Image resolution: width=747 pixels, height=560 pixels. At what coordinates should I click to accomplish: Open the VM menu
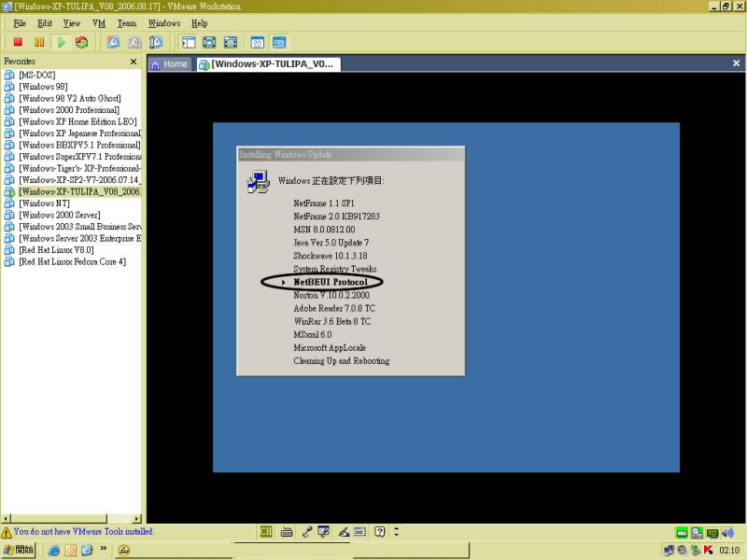point(98,22)
